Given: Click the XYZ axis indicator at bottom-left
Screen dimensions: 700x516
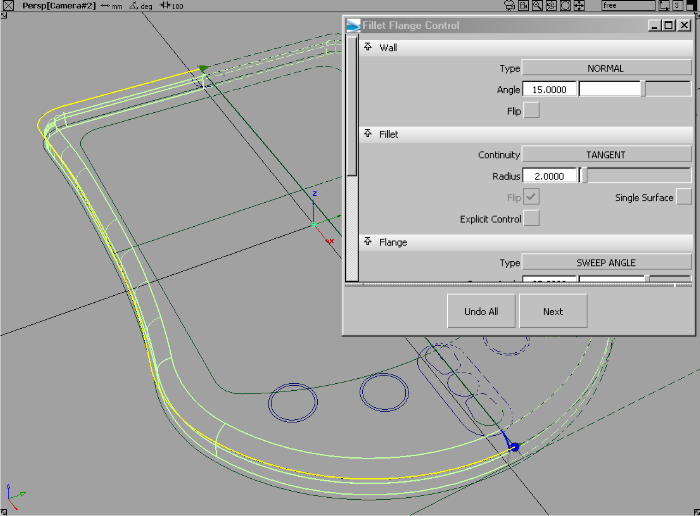Looking at the screenshot, I should [x=15, y=496].
